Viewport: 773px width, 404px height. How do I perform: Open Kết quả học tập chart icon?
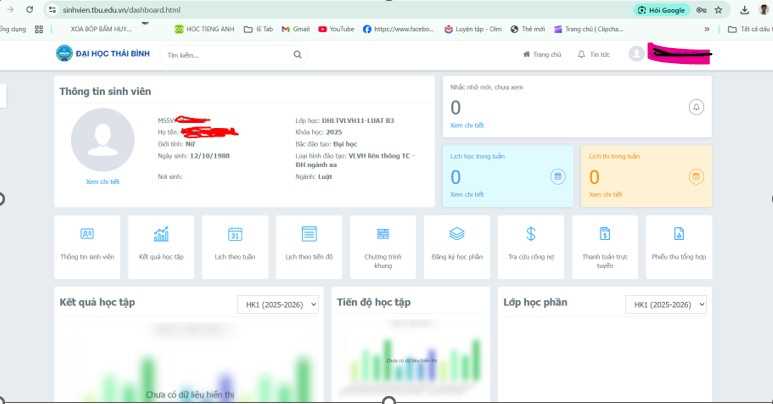160,234
